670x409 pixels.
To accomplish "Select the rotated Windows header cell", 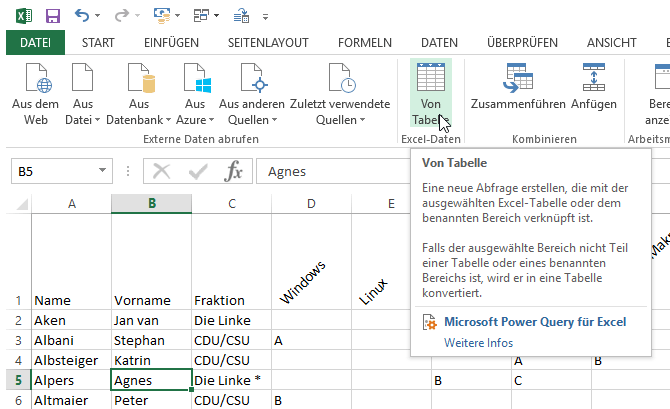I will (x=311, y=262).
